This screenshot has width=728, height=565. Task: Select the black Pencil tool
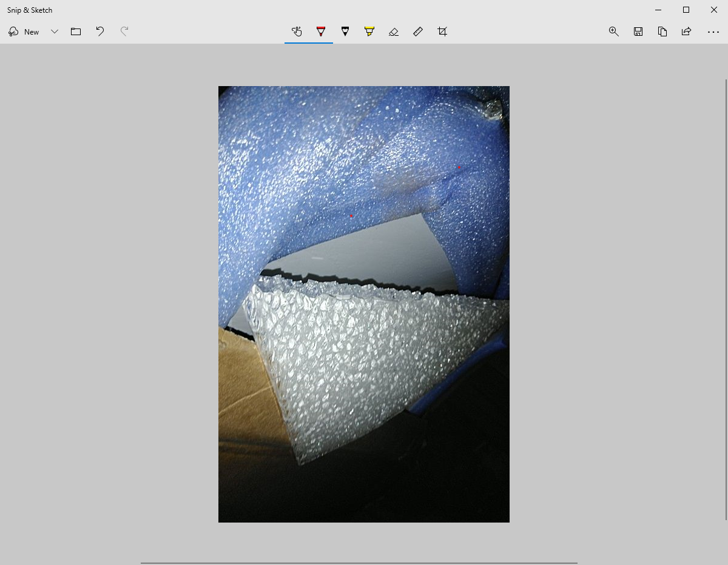coord(345,32)
